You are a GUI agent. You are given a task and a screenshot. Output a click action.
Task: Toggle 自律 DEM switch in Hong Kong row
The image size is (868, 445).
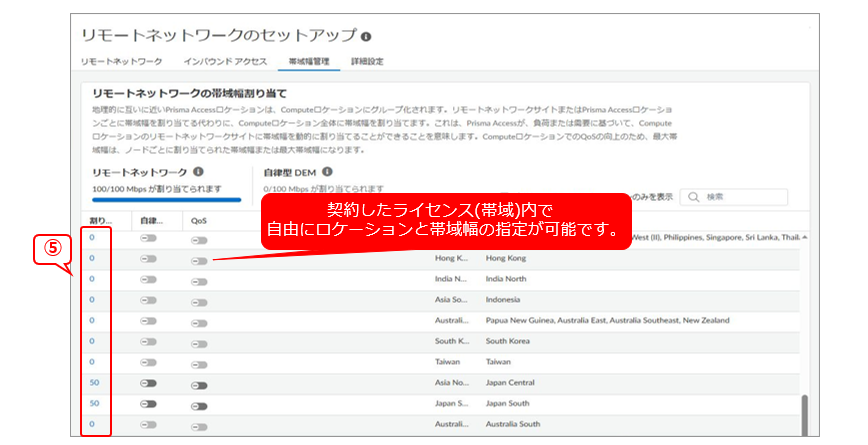click(148, 258)
